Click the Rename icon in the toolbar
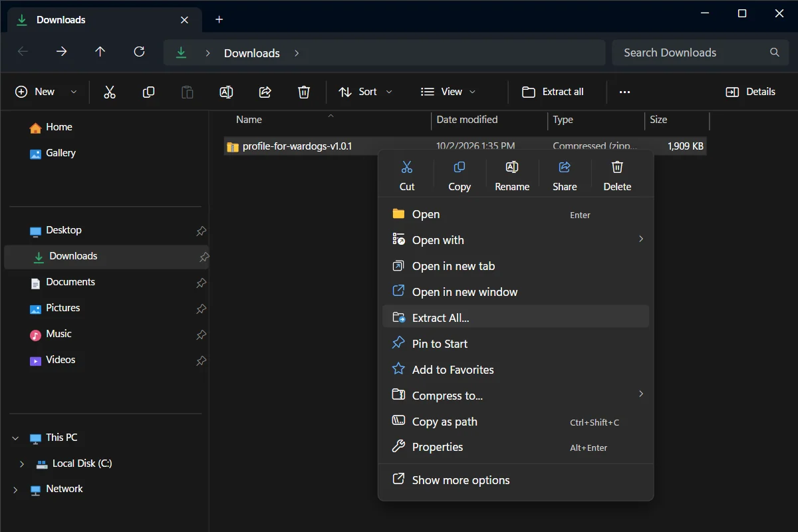 click(226, 92)
